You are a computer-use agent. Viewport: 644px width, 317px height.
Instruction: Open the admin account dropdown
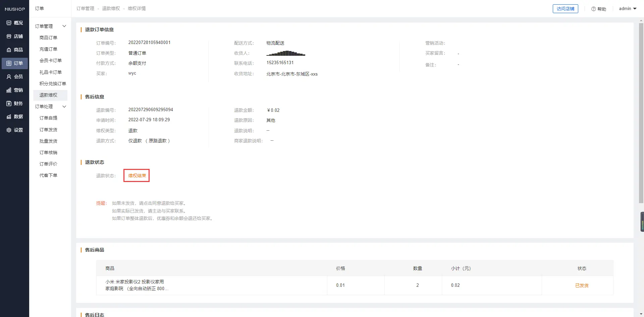click(628, 9)
